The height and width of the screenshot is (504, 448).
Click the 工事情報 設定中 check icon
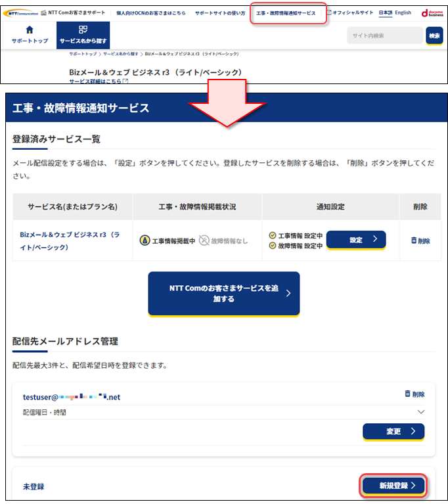click(273, 235)
